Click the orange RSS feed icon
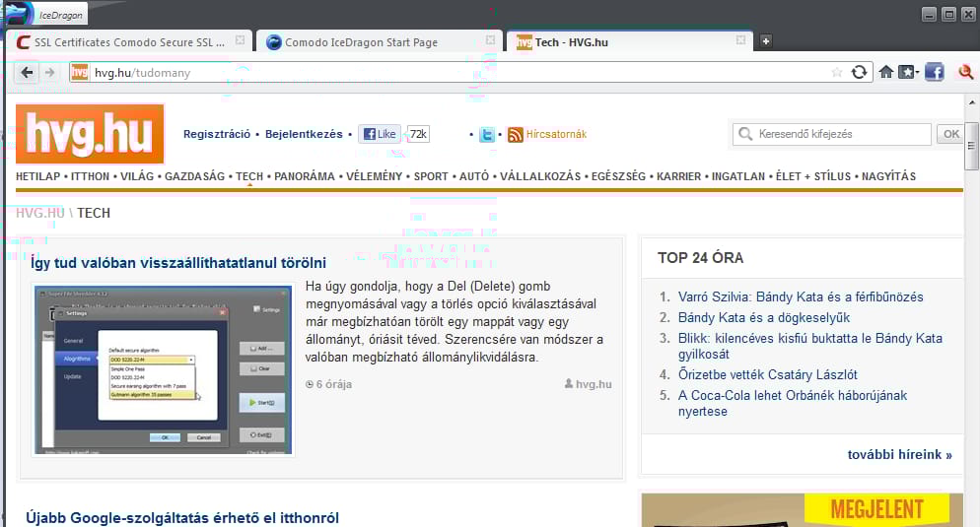Image resolution: width=980 pixels, height=527 pixels. click(515, 134)
